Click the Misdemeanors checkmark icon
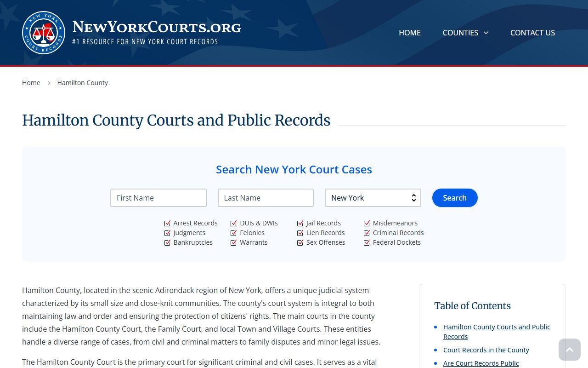 [367, 223]
